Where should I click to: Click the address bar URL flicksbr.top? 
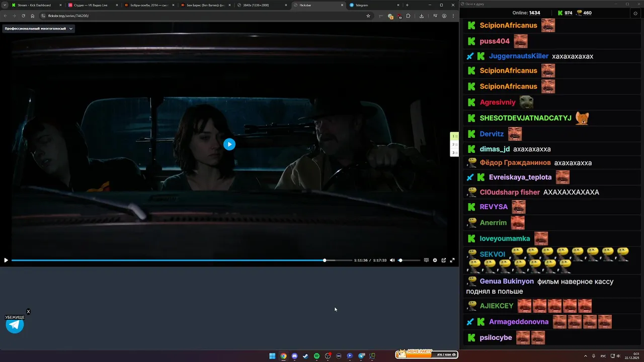click(x=68, y=16)
